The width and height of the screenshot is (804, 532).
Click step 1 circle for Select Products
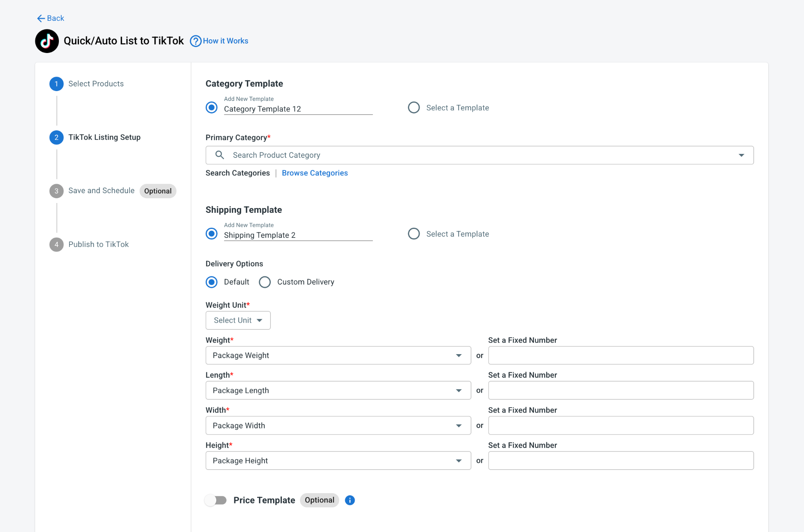[57, 84]
